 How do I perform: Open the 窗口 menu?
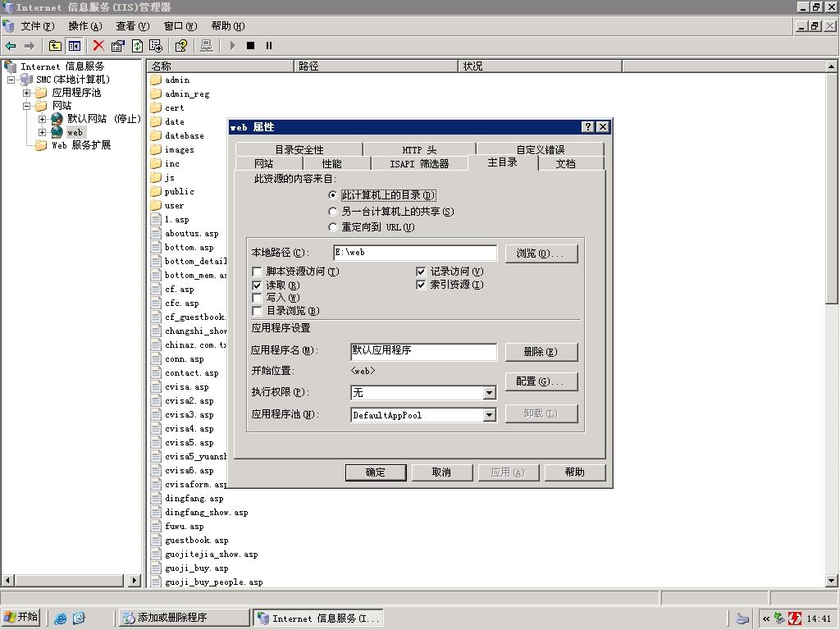tap(180, 26)
